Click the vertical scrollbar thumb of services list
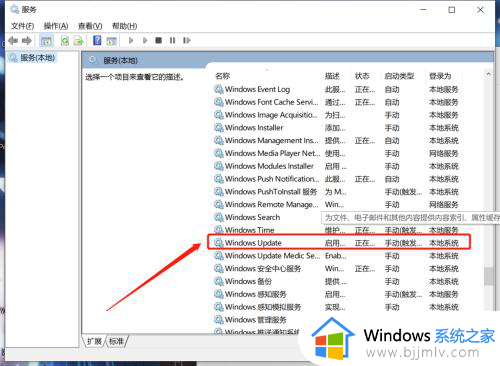This screenshot has height=366, width=500. point(489,276)
